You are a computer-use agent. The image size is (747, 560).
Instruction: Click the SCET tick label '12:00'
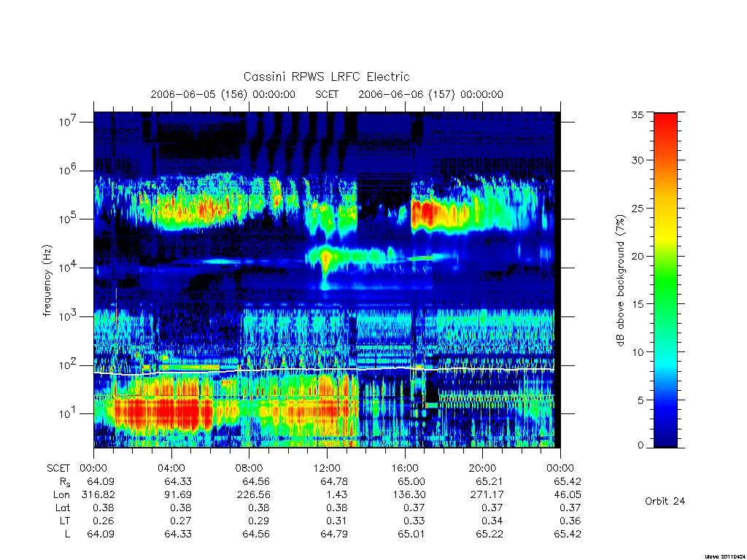327,468
